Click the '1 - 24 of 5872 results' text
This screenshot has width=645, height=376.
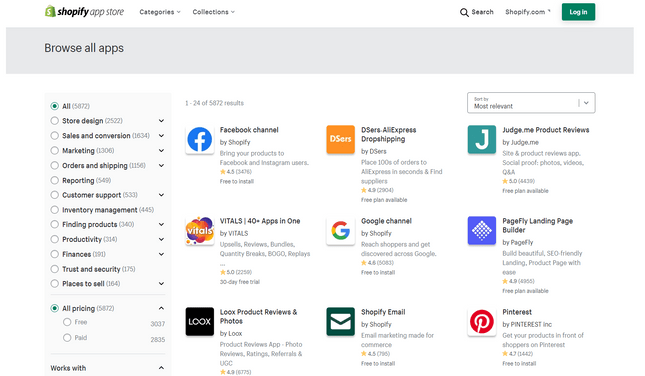(214, 103)
